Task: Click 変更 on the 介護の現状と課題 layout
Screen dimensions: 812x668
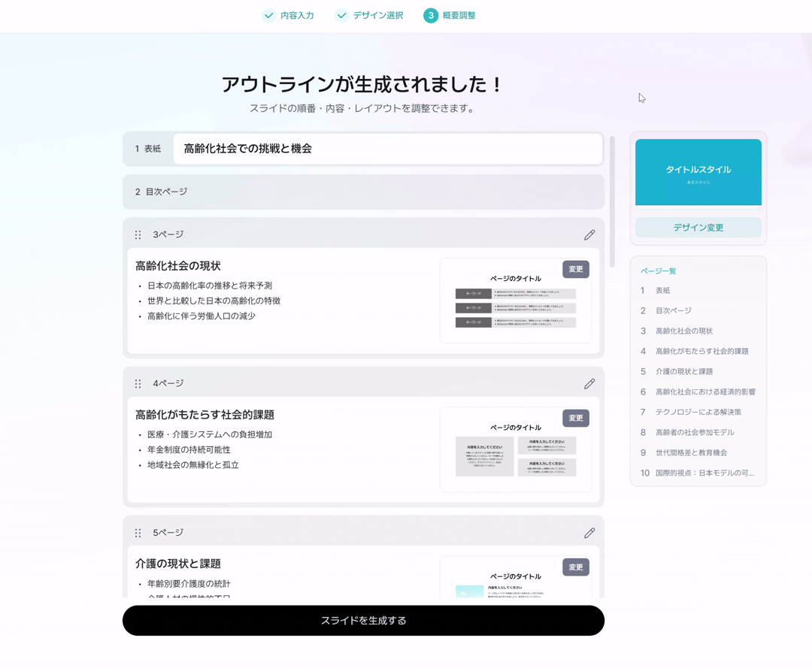Action: 576,567
